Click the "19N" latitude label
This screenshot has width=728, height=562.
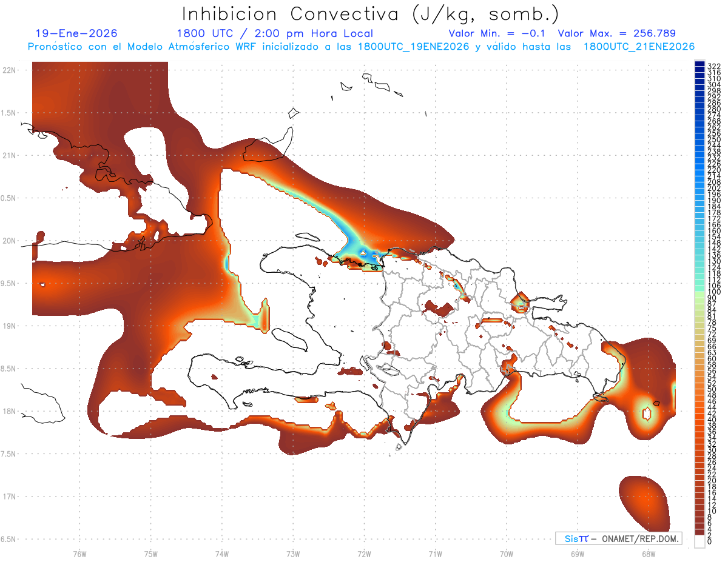[9, 326]
